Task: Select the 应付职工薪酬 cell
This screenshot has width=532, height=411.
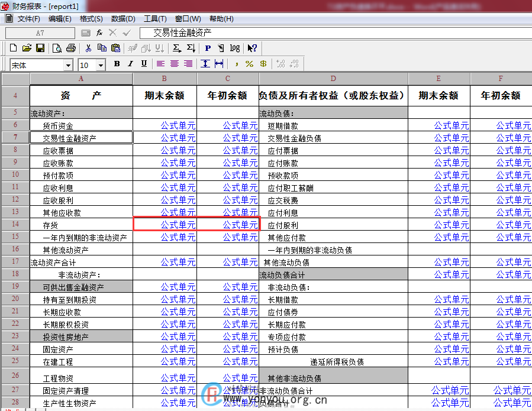Action: pyautogui.click(x=333, y=187)
